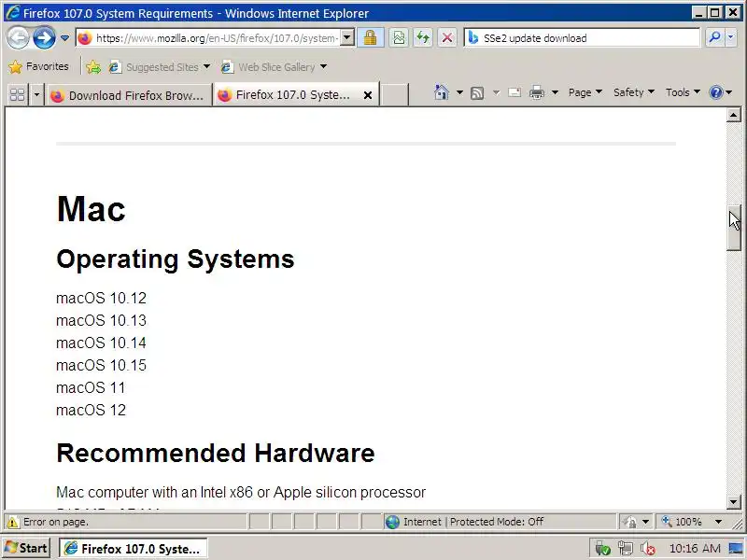This screenshot has width=747, height=560.
Task: Click the macOS 10.12 list item
Action: (101, 298)
